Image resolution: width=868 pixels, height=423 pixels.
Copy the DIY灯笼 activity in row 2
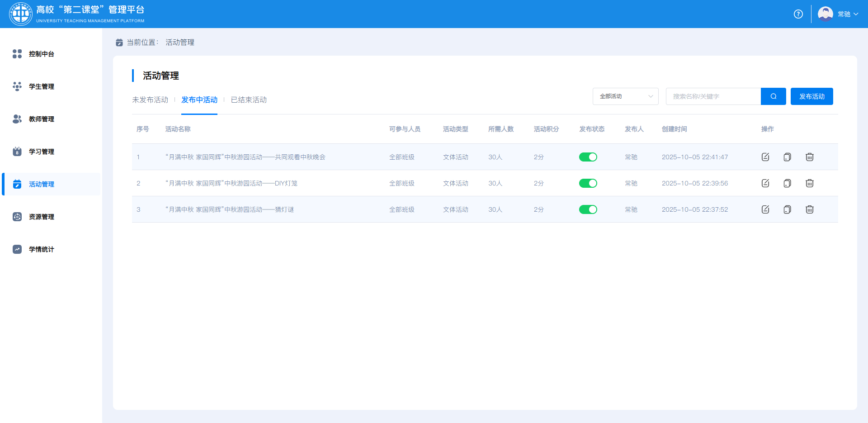[x=787, y=183]
